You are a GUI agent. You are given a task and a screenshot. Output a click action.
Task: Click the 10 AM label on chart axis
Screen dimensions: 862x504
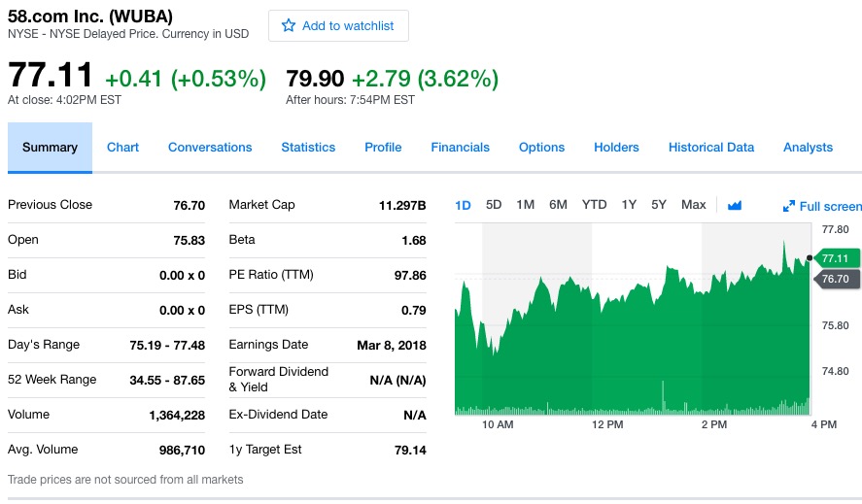point(498,424)
